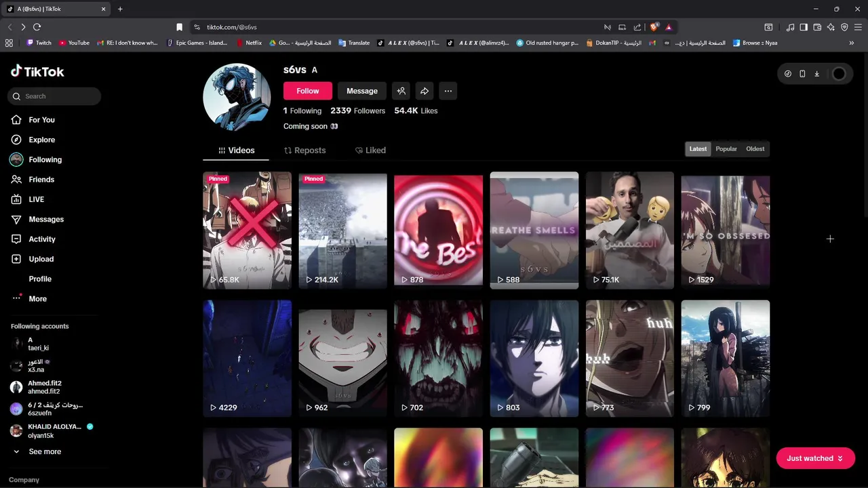868x488 pixels.
Task: View the 1 Following list
Action: coord(302,110)
